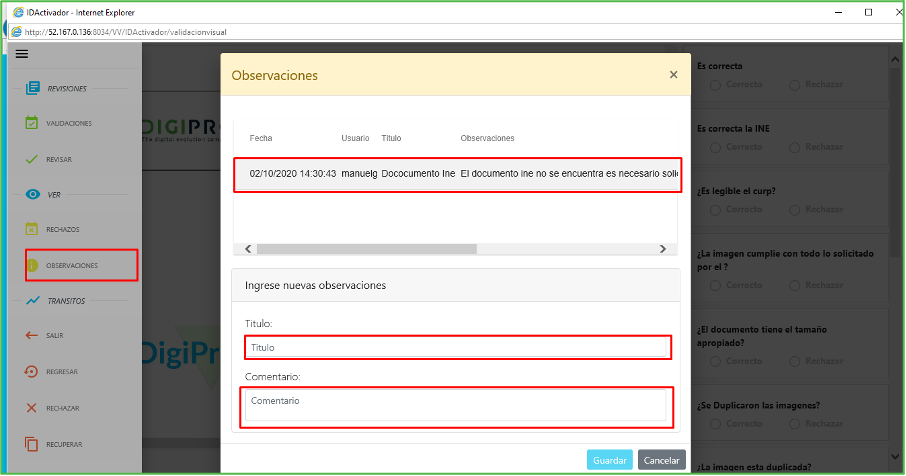Select Rechazar for ¿Es legible el curp?

795,210
